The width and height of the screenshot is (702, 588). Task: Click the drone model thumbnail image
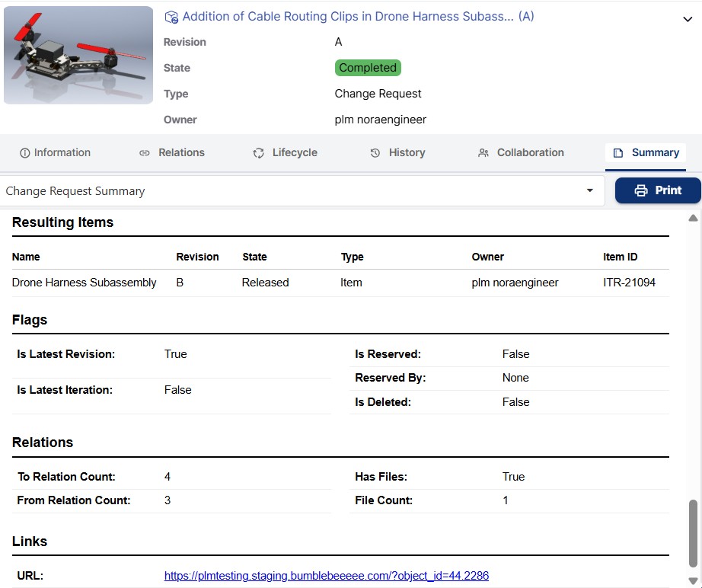[78, 55]
